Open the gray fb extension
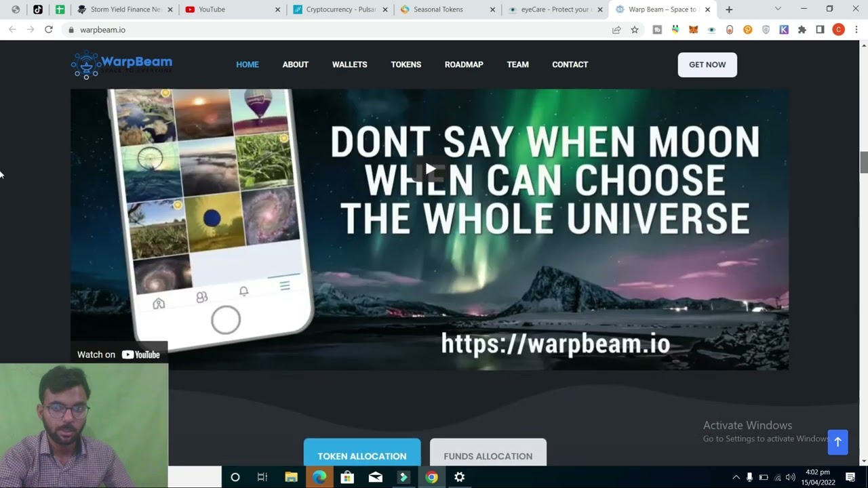Viewport: 868px width, 488px height. tap(657, 30)
